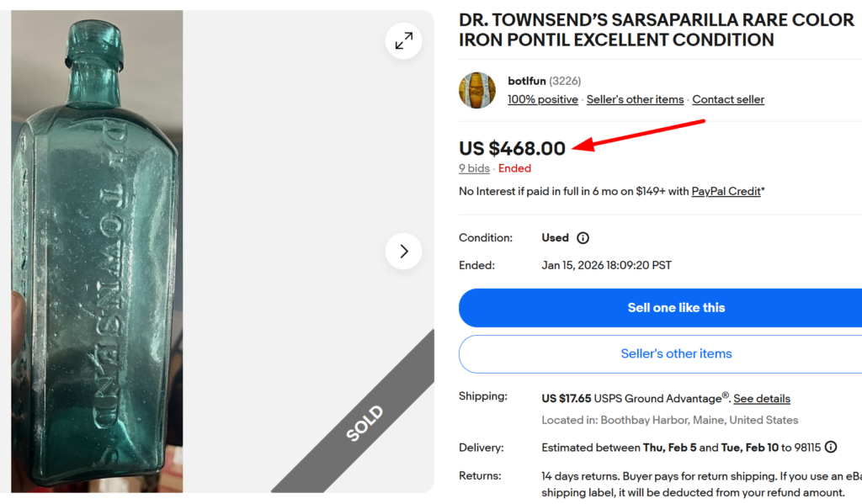The height and width of the screenshot is (504, 862).
Task: Open the PayPal Credit link
Action: coord(726,191)
